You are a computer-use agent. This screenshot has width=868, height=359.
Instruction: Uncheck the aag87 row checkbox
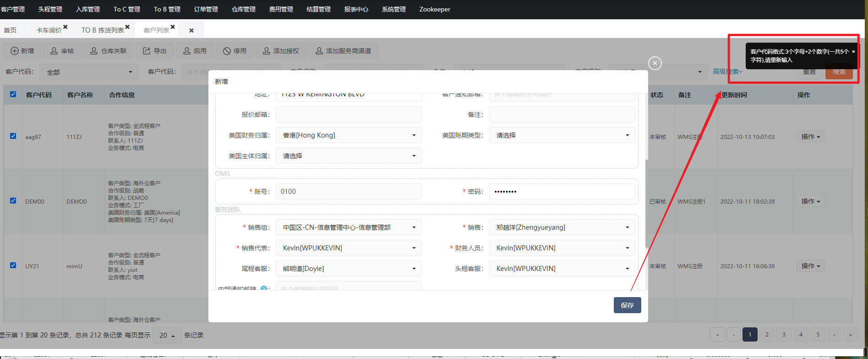click(x=13, y=136)
